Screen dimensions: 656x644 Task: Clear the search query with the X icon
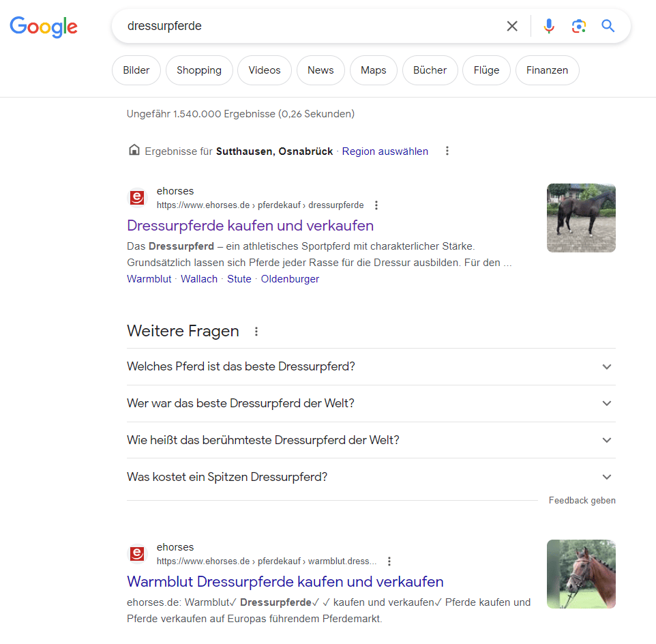(512, 26)
